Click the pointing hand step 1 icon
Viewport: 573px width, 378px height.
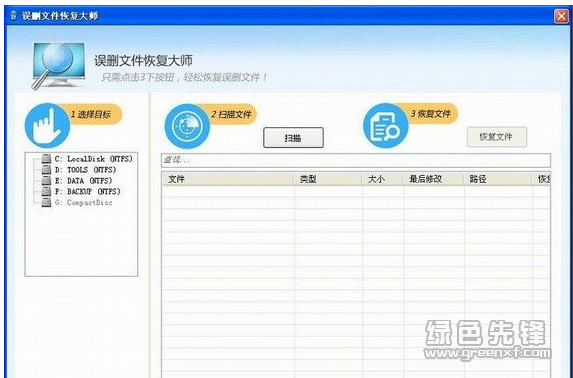(47, 126)
